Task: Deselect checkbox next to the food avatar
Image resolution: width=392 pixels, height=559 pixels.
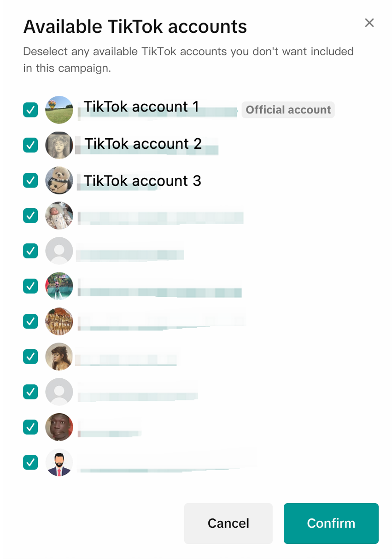Action: click(30, 321)
